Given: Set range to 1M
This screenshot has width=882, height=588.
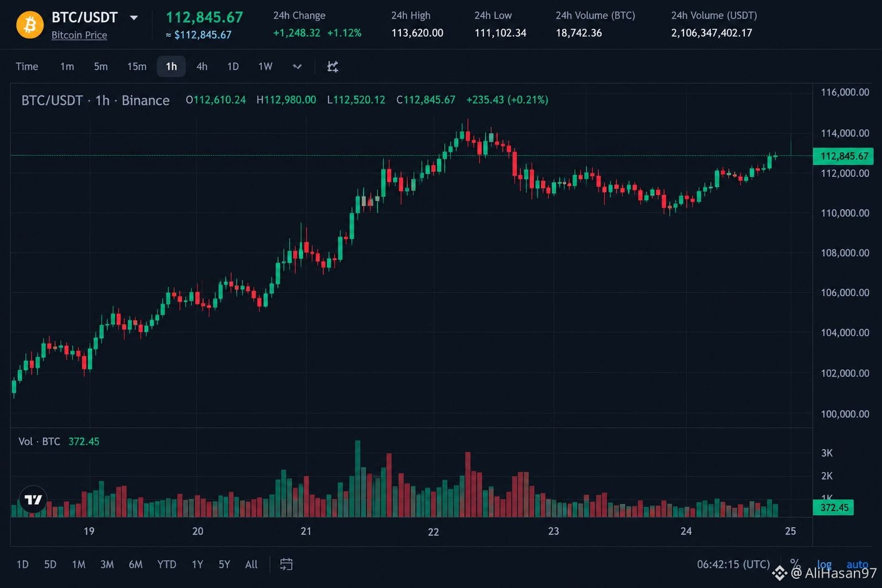Looking at the screenshot, I should (x=79, y=564).
